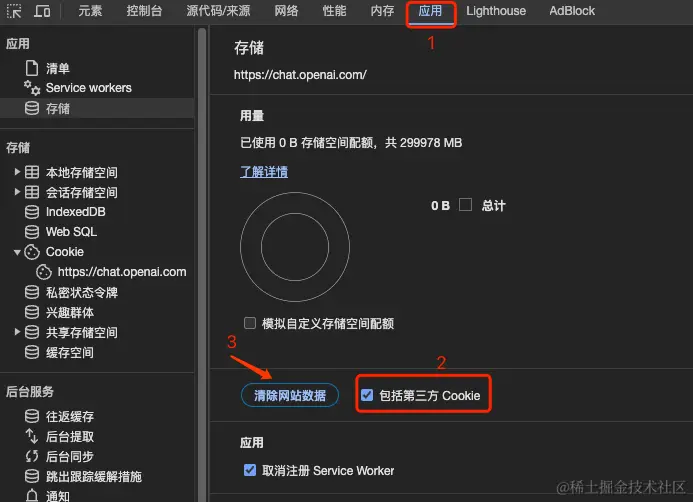The height and width of the screenshot is (502, 693).
Task: Uncheck 取消注册 Service Worker checkbox
Action: pyautogui.click(x=250, y=470)
